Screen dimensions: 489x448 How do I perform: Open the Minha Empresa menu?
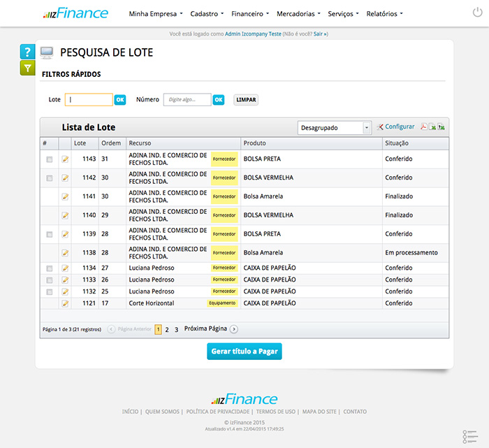[x=156, y=13]
